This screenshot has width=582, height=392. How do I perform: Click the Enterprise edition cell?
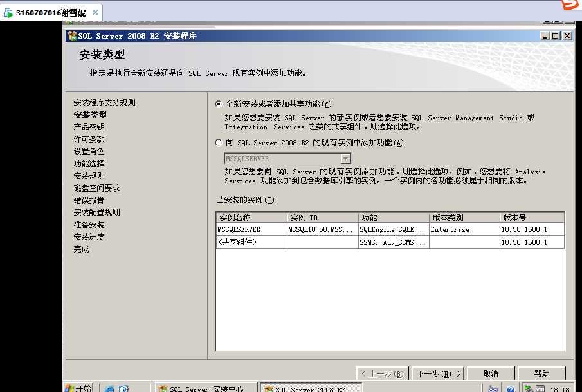click(x=464, y=229)
